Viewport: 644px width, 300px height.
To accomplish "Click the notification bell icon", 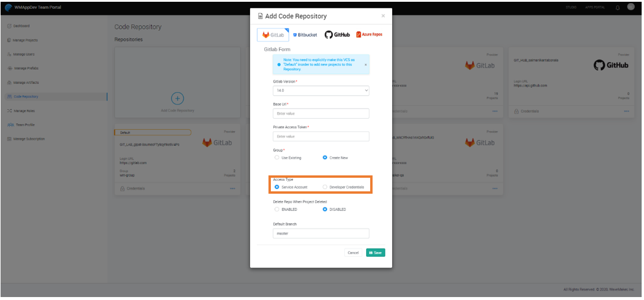I will coord(618,7).
